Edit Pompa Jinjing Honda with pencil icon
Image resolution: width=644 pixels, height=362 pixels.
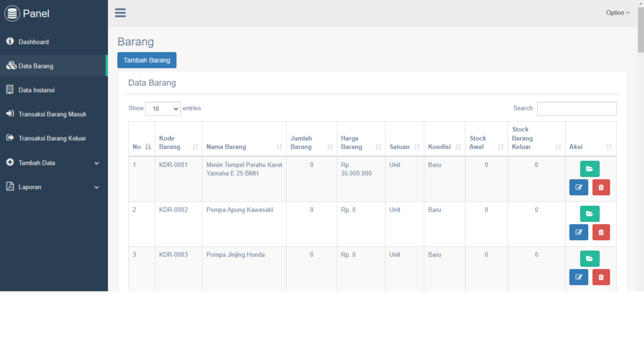[x=579, y=277]
